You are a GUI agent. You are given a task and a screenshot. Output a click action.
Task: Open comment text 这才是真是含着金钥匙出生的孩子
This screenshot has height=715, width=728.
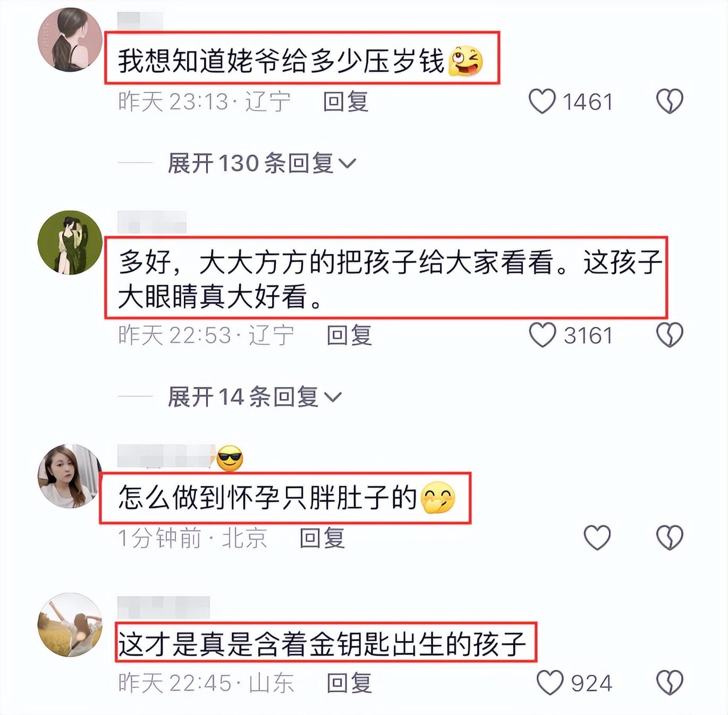(322, 643)
